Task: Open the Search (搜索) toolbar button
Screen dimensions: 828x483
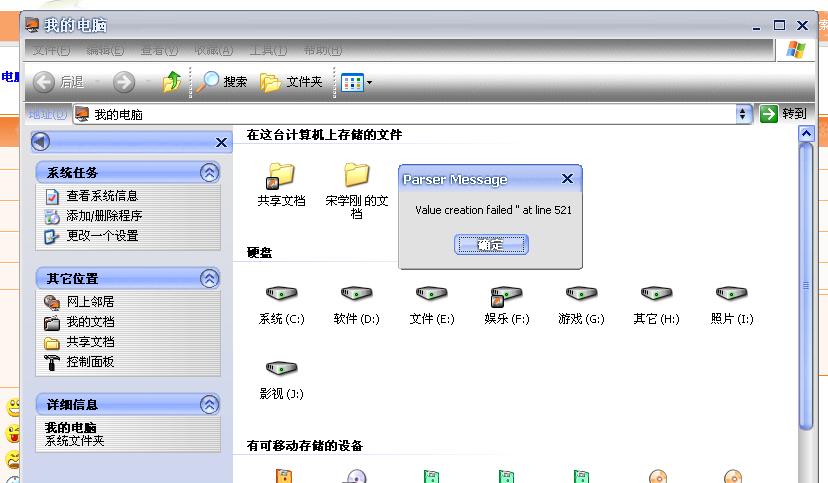Action: point(222,82)
